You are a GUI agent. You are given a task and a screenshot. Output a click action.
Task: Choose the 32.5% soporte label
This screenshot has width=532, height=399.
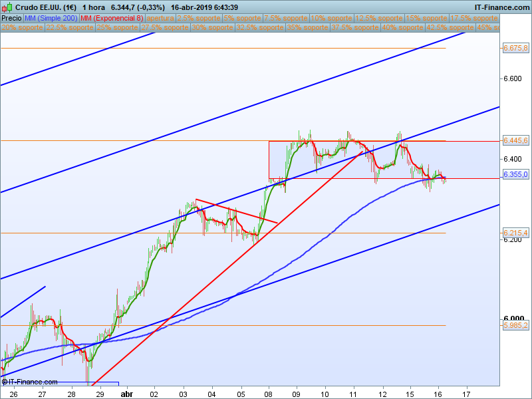[x=260, y=27]
